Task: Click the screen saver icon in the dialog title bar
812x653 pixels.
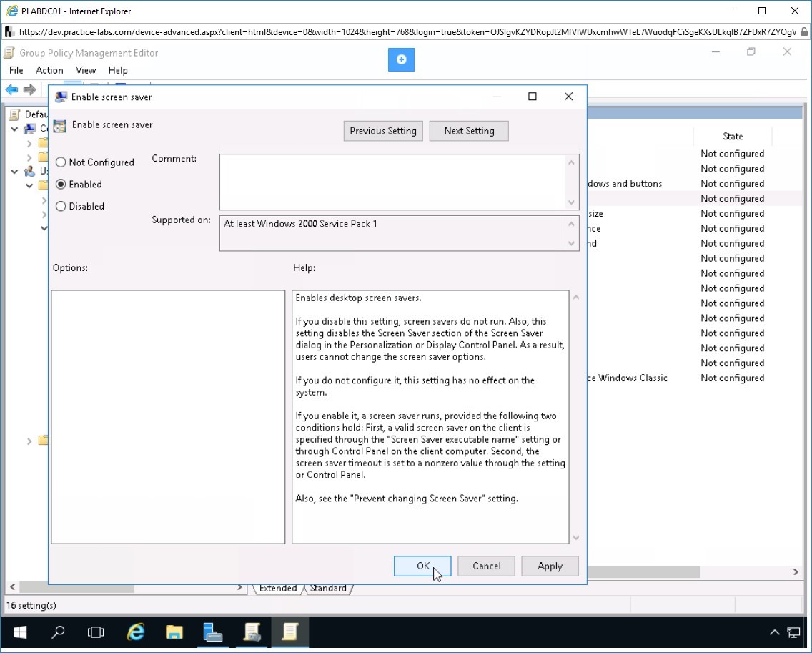Action: click(x=61, y=97)
